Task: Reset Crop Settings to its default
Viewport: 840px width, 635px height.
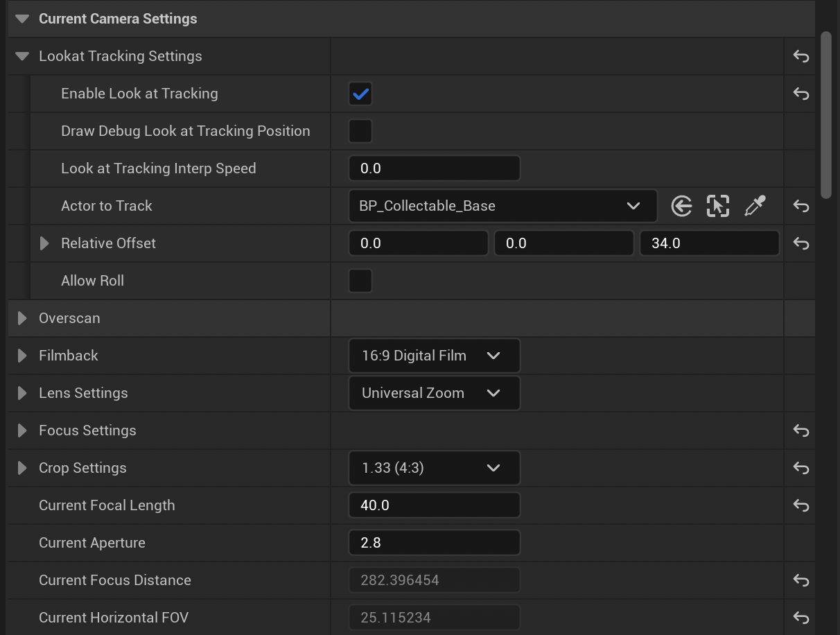Action: tap(800, 468)
